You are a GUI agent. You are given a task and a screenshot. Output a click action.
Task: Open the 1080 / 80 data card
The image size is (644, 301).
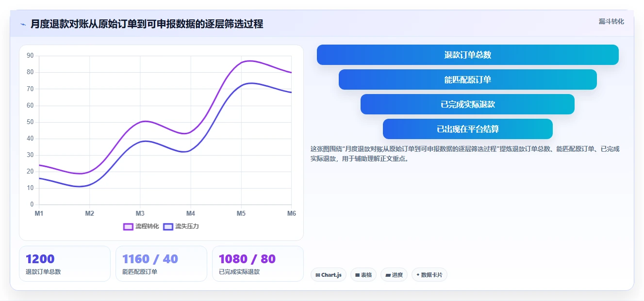[258, 264]
